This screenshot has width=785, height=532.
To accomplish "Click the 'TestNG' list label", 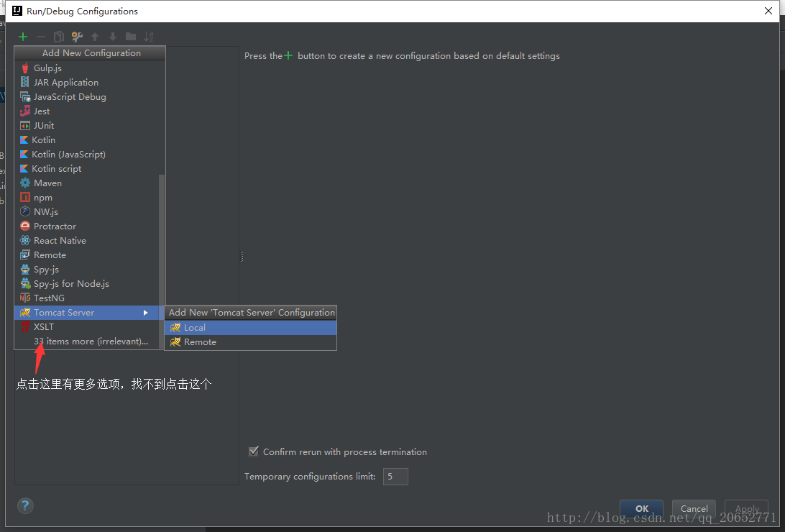I will tap(49, 298).
